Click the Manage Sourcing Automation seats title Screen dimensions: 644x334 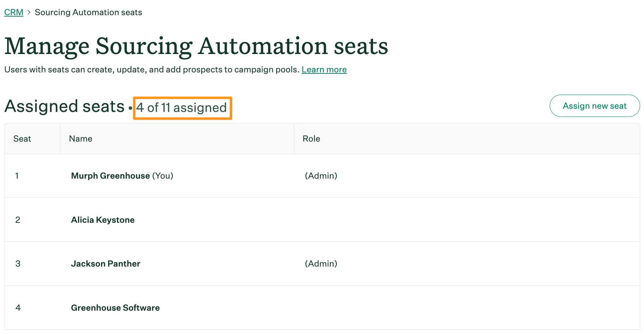(196, 46)
